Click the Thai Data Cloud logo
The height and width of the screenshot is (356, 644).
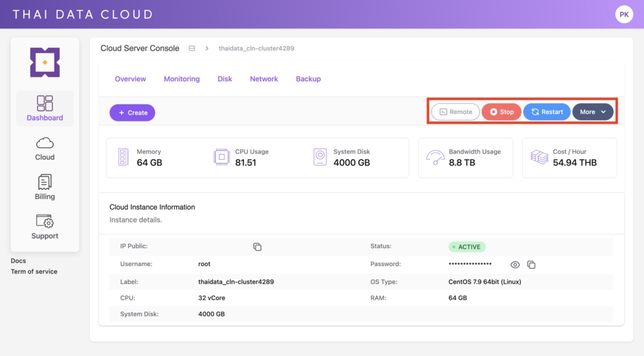45,62
